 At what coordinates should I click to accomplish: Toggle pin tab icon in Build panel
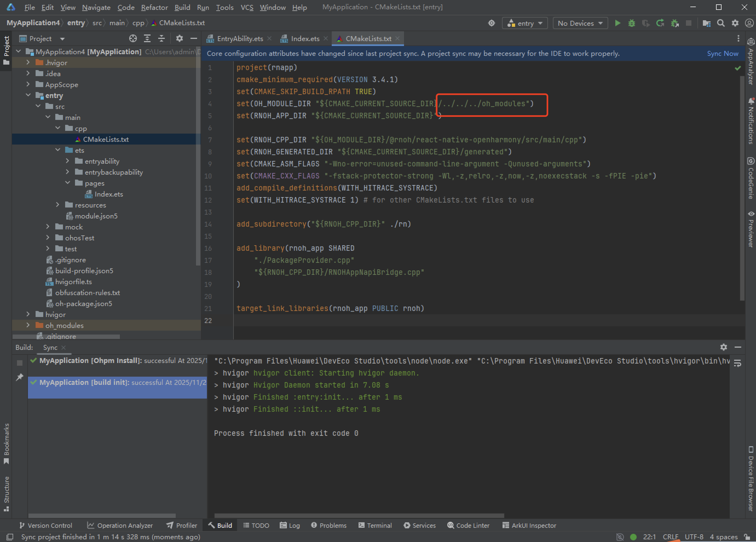[x=20, y=377]
